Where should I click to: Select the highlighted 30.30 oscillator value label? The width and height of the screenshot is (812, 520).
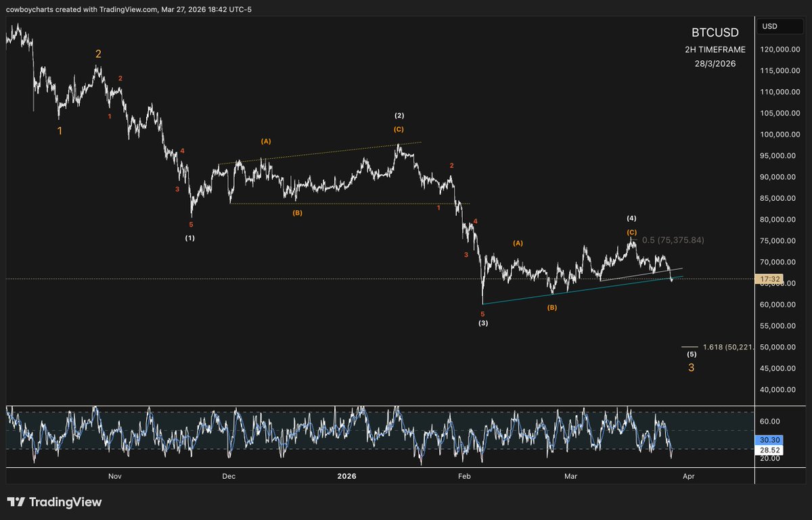coord(768,440)
